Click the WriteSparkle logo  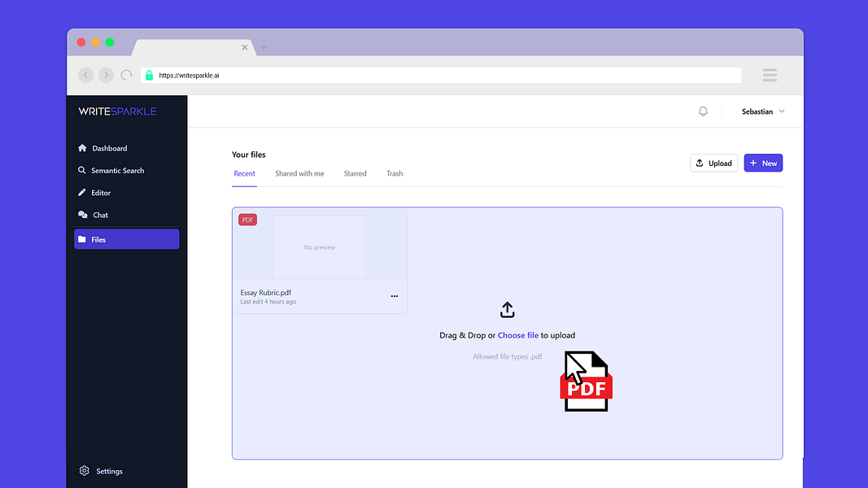pos(117,111)
